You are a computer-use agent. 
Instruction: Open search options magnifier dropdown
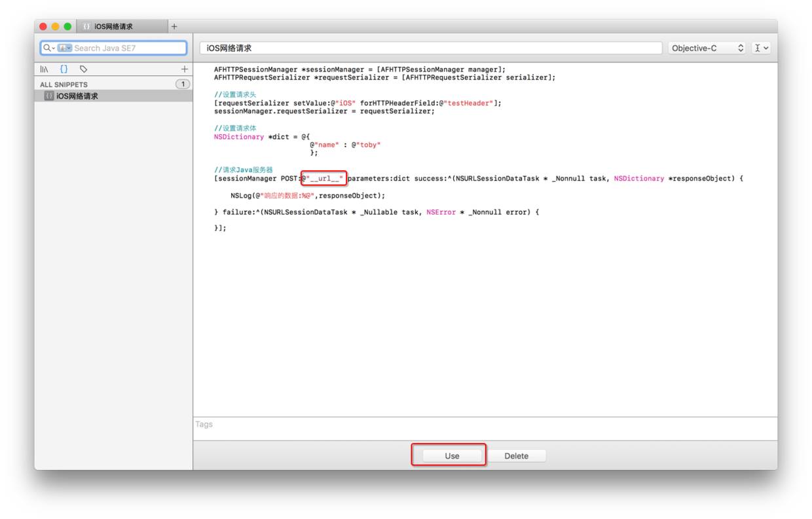[x=49, y=48]
